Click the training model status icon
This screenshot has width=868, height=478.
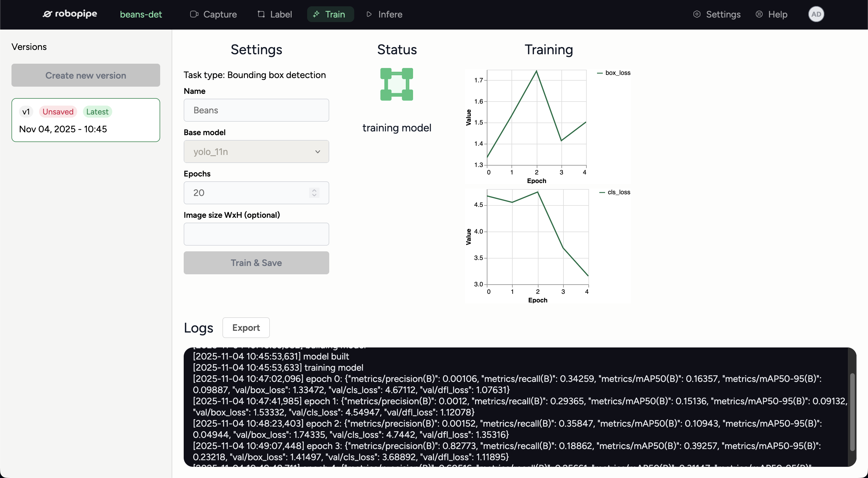(x=397, y=84)
